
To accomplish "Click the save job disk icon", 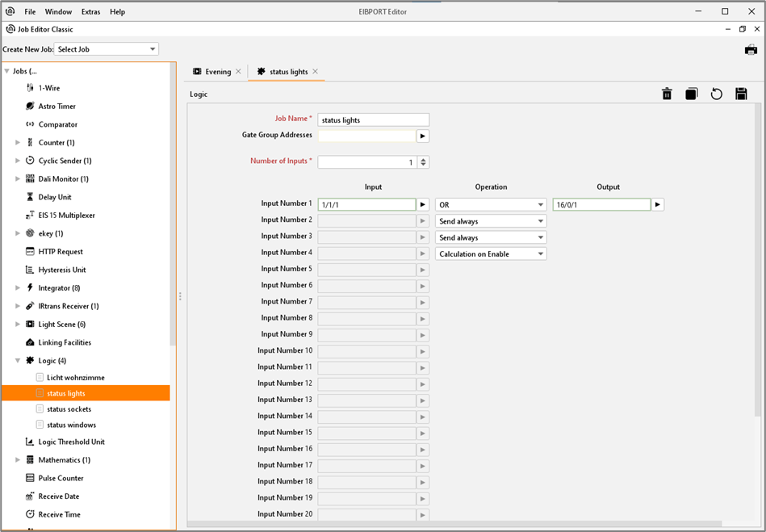I will tap(741, 94).
